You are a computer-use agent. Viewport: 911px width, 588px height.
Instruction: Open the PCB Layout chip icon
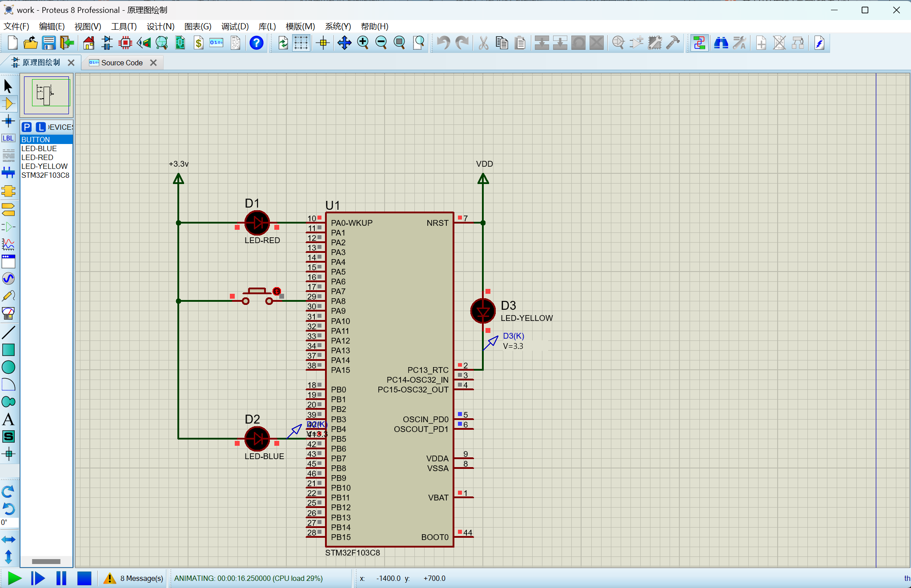click(125, 43)
